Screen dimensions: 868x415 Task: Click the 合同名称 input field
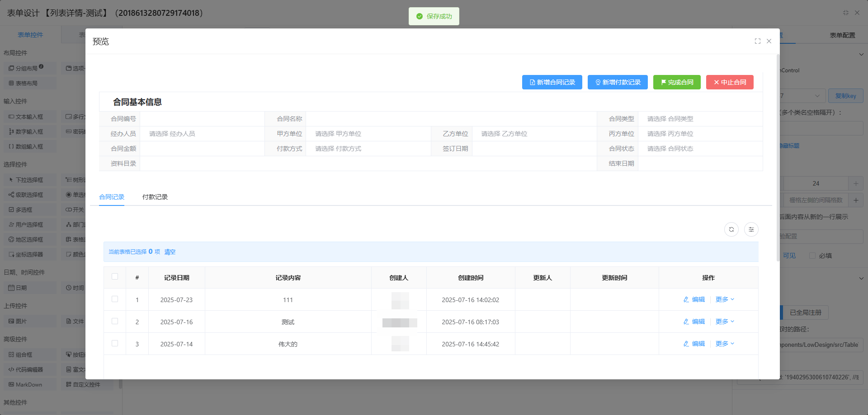click(x=451, y=119)
